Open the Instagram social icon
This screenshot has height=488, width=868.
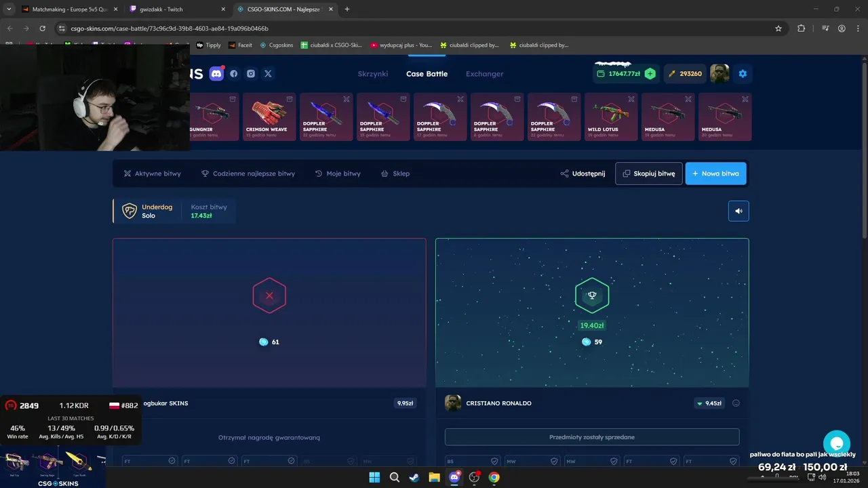[x=251, y=74]
